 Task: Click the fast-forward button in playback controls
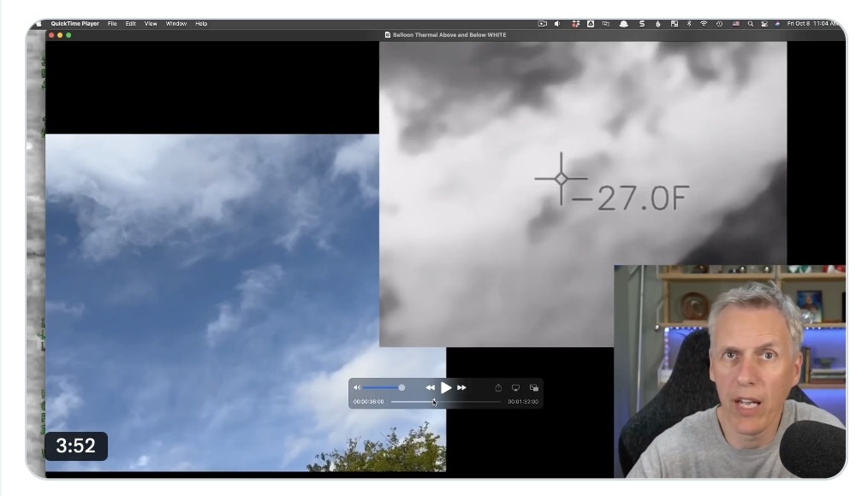tap(461, 388)
